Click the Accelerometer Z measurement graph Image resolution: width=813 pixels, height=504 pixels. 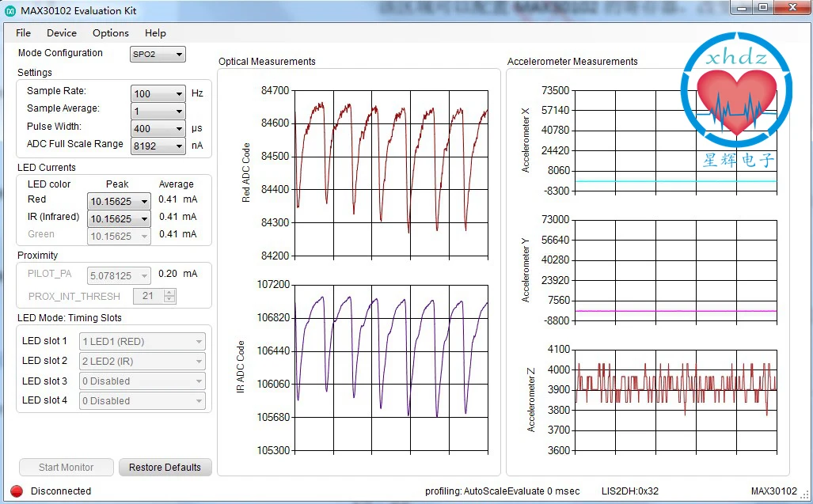pyautogui.click(x=676, y=400)
